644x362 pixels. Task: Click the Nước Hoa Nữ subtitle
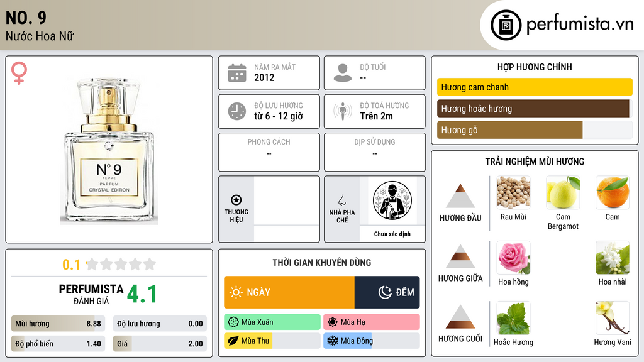40,36
